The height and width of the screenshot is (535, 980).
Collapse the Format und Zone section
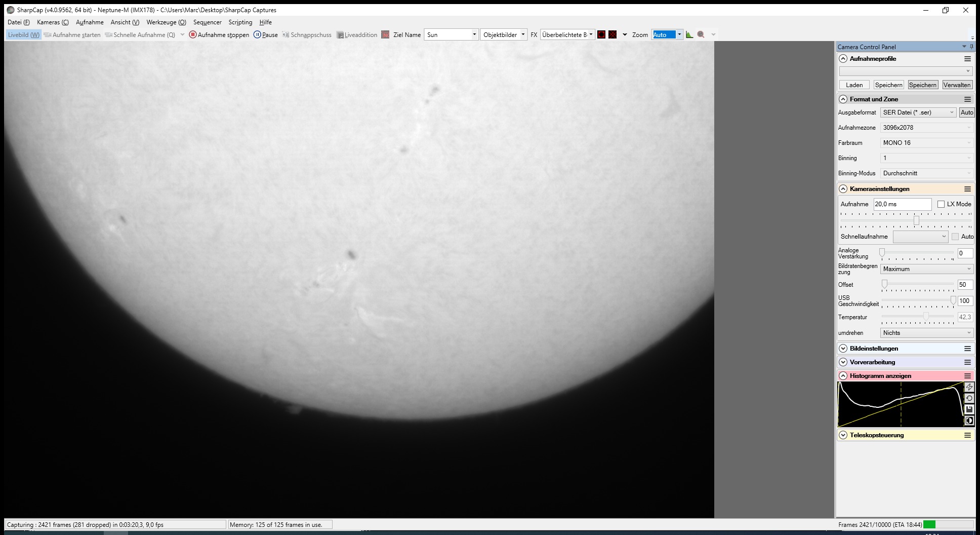pos(843,99)
